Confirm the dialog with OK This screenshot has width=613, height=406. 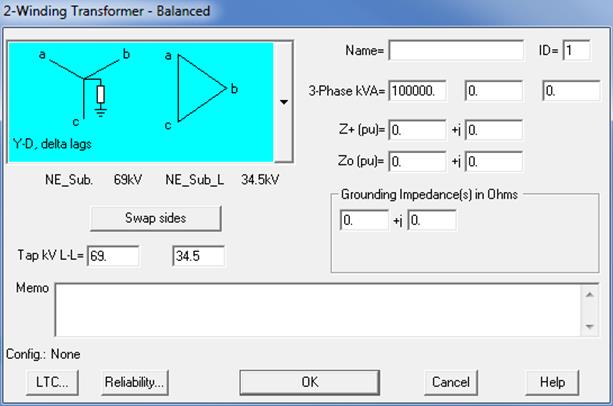tap(310, 383)
